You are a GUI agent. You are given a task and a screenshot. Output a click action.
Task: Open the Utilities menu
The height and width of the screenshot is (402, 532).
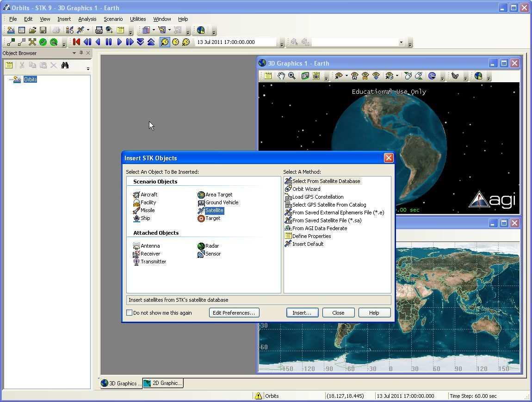[138, 19]
